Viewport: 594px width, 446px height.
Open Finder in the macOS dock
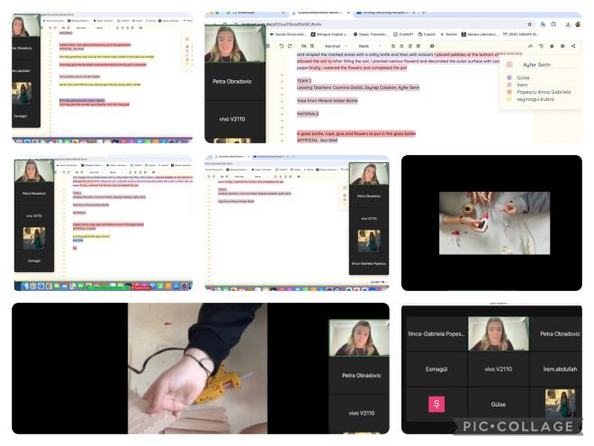(x=25, y=286)
